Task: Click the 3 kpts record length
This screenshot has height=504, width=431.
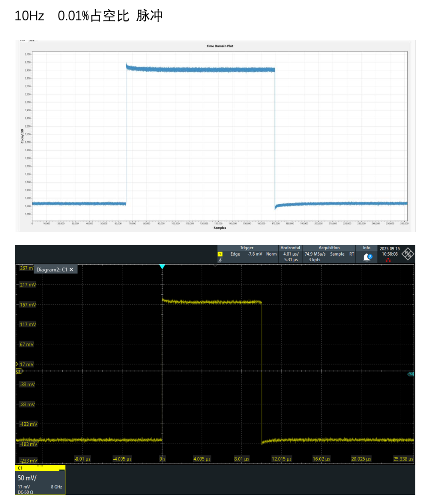Action: (x=314, y=260)
